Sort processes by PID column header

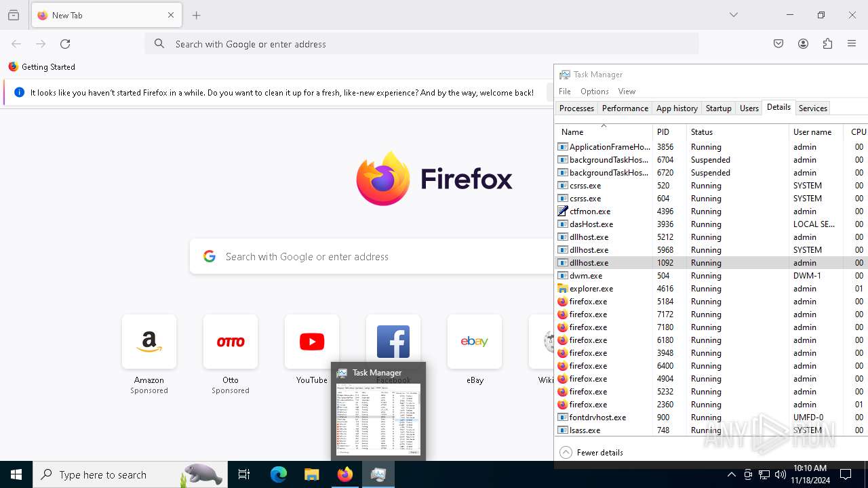[670, 131]
